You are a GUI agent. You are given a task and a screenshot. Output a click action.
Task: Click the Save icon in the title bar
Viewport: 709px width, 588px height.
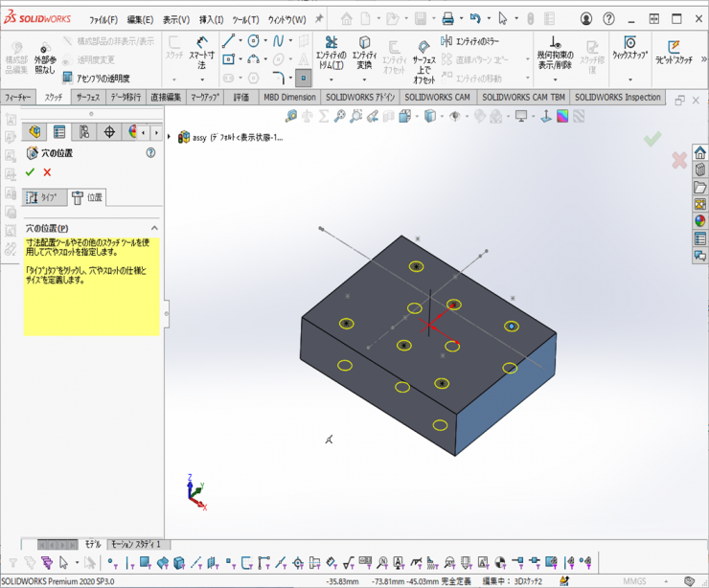click(420, 18)
